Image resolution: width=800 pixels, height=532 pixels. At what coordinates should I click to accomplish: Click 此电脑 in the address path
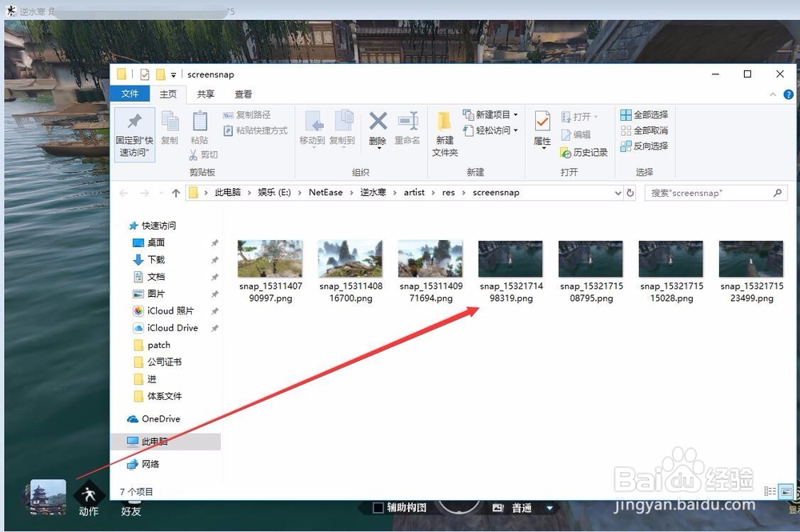[227, 192]
